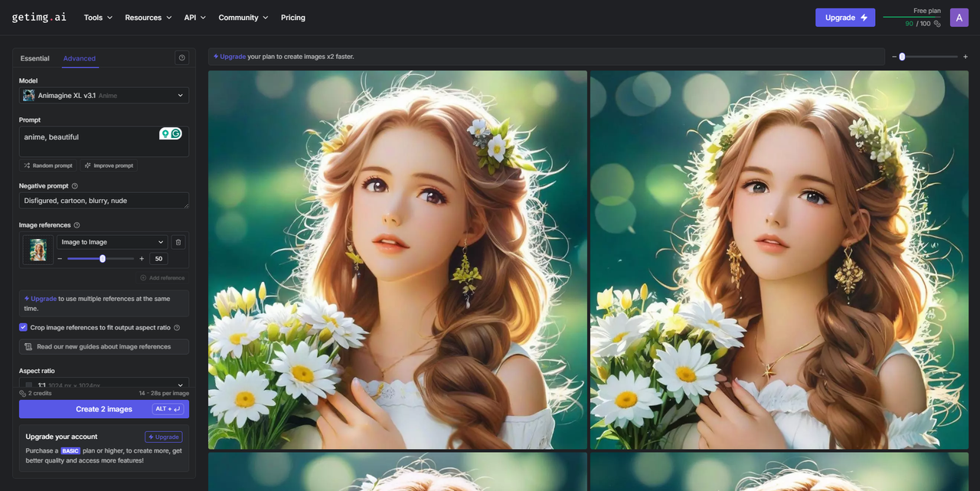The width and height of the screenshot is (980, 491).
Task: Click the ALT + Enter shortcut hint
Action: (168, 409)
